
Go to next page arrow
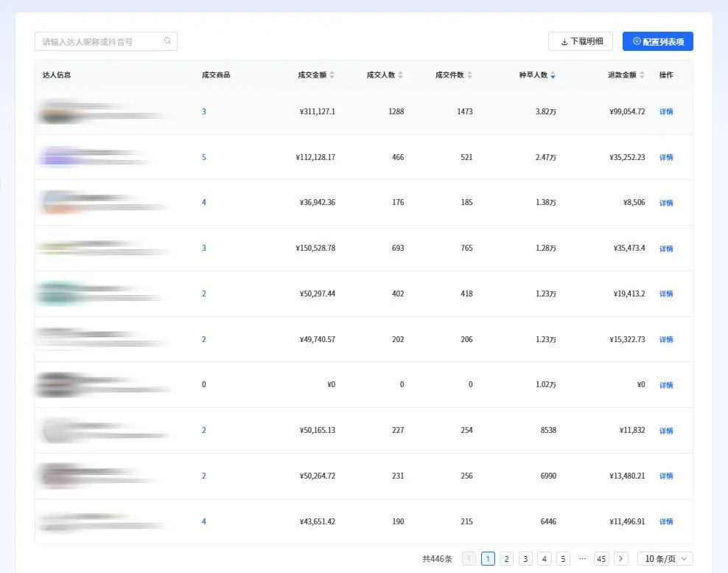pos(620,558)
